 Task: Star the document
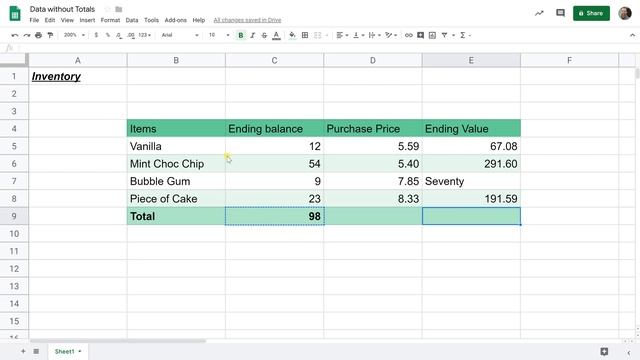point(107,9)
